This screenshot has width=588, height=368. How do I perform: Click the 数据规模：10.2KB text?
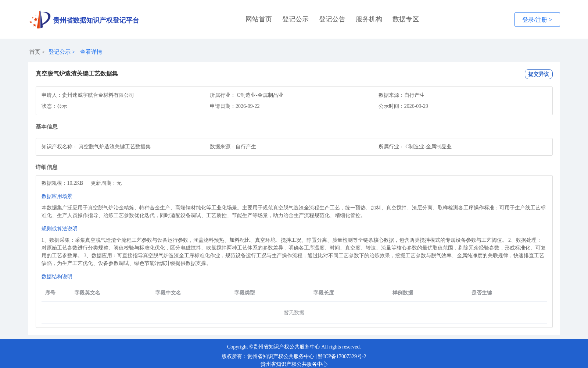(62, 183)
